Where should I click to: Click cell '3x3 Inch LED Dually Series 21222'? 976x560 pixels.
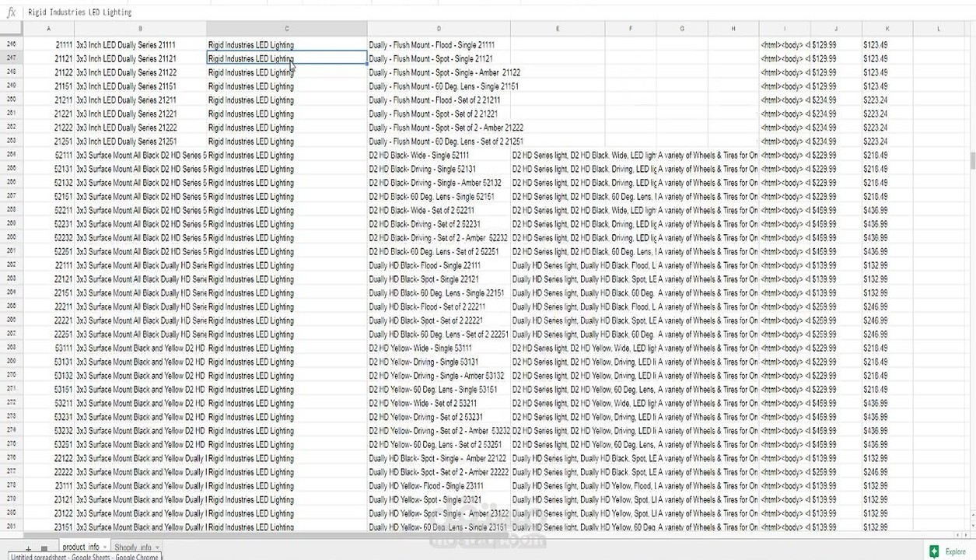coord(140,128)
